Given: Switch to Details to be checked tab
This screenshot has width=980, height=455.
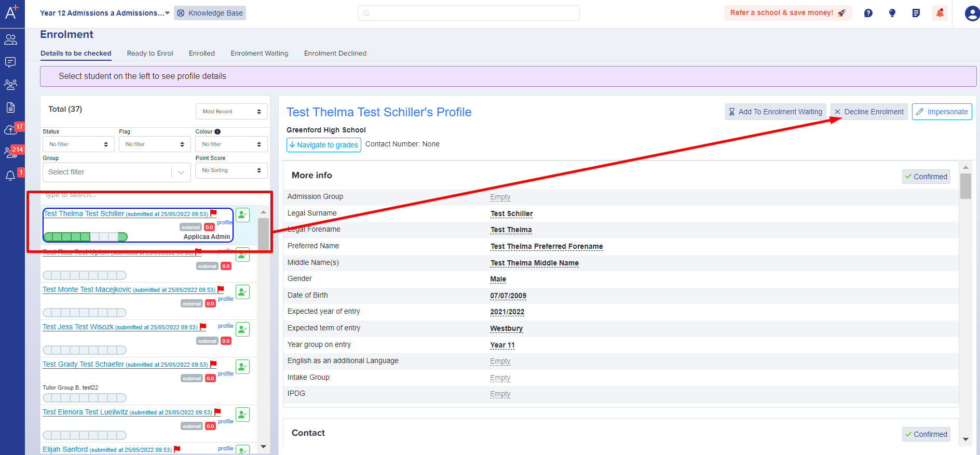Looking at the screenshot, I should (76, 53).
